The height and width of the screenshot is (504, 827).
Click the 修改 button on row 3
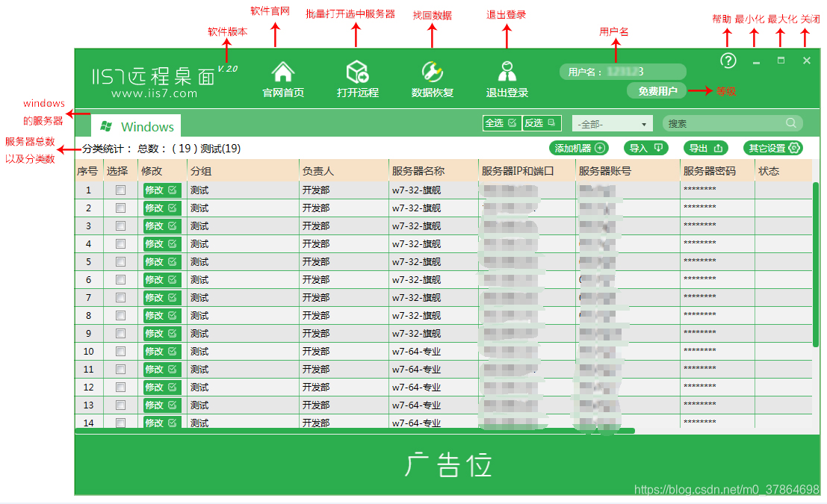click(x=161, y=225)
